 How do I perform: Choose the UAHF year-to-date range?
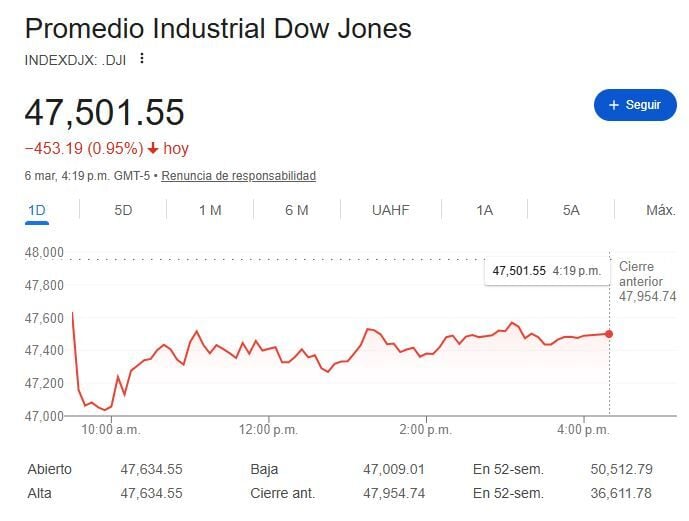point(391,210)
